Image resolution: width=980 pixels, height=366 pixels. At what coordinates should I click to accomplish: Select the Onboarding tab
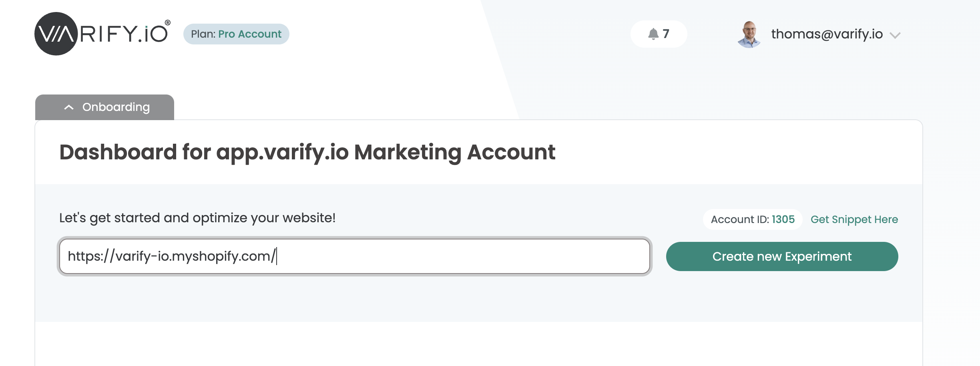[x=104, y=107]
